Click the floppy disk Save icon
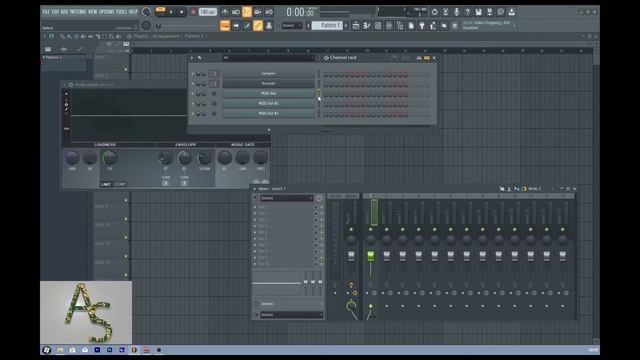Viewport: 640px width, 360px height. [478, 12]
